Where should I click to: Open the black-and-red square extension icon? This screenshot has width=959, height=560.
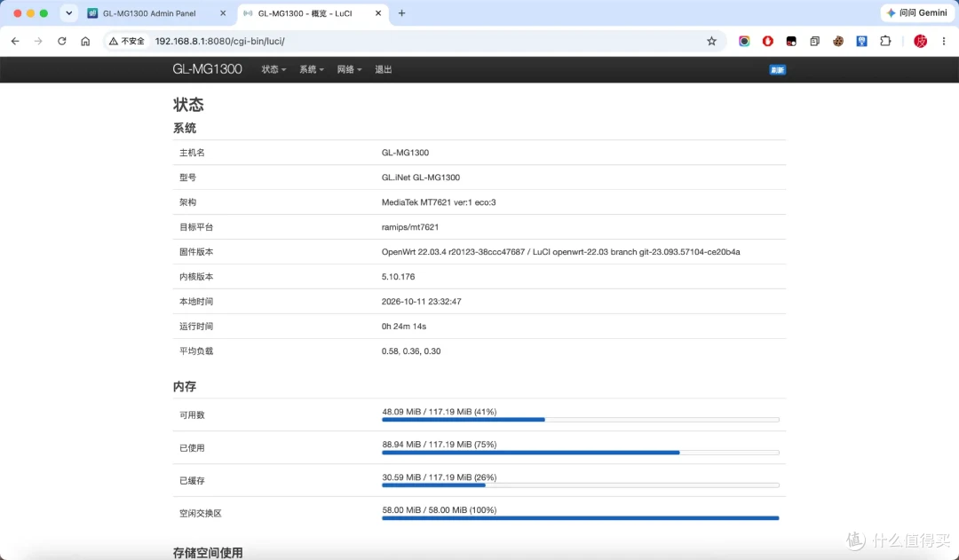(791, 41)
